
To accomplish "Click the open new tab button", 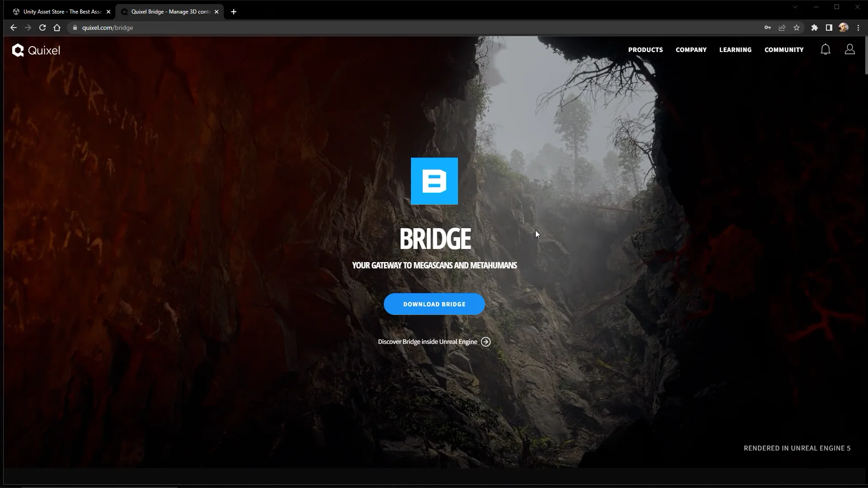I will pos(233,12).
